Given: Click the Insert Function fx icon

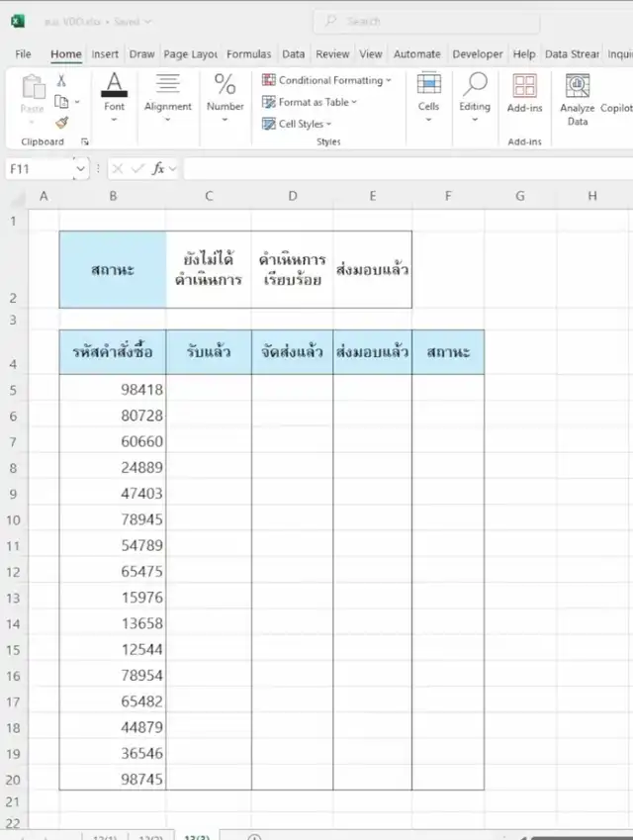Looking at the screenshot, I should pos(158,169).
